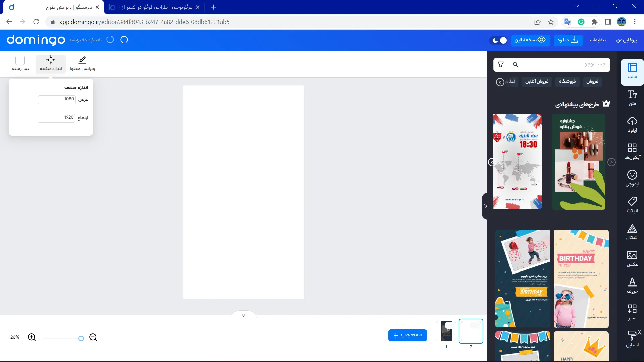Select the فروشگاه category chip

point(567,81)
